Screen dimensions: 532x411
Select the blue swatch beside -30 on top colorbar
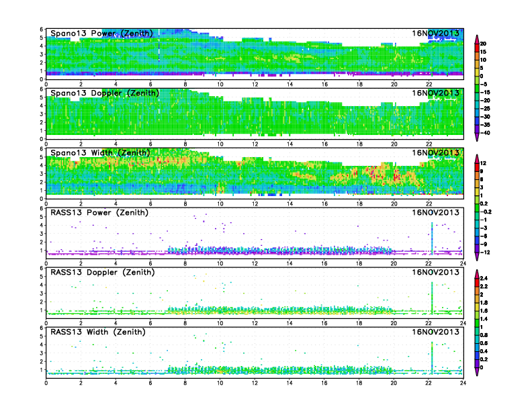tap(477, 121)
